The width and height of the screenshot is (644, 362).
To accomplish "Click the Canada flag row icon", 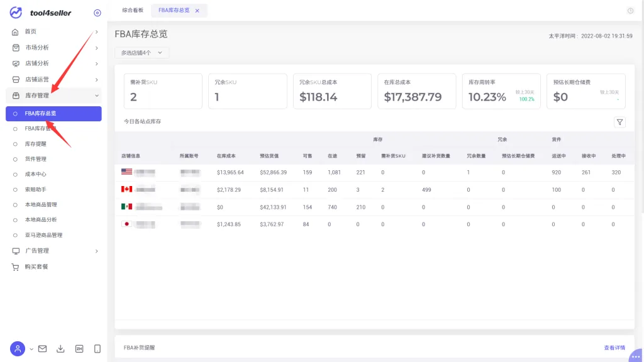I will point(126,189).
